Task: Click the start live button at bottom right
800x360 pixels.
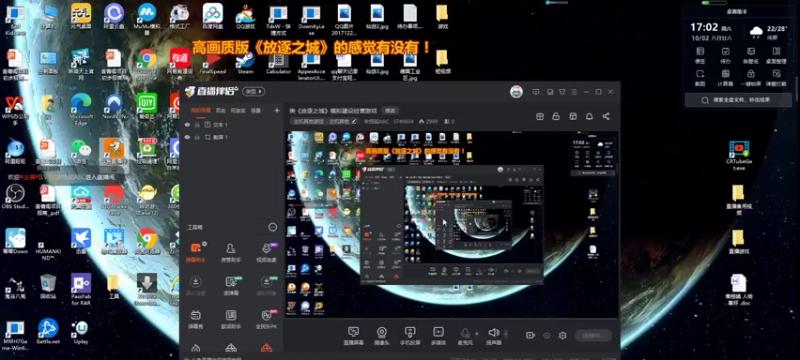Action: click(593, 336)
